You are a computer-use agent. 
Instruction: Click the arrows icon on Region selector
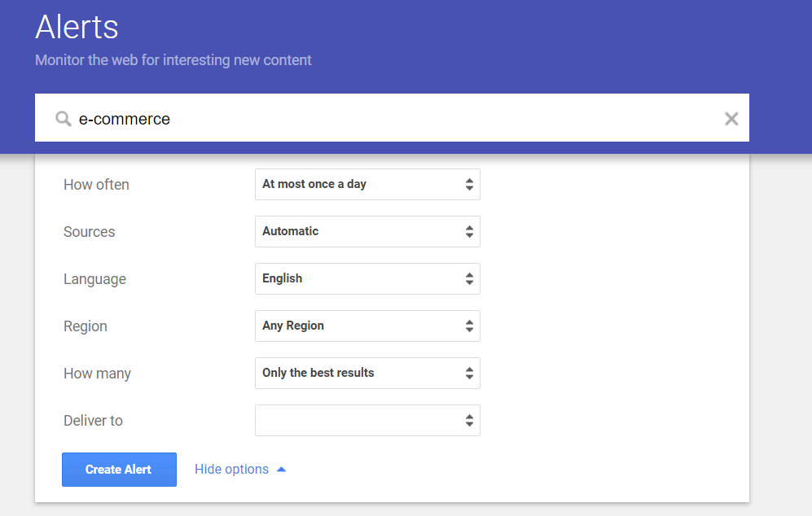pos(469,326)
